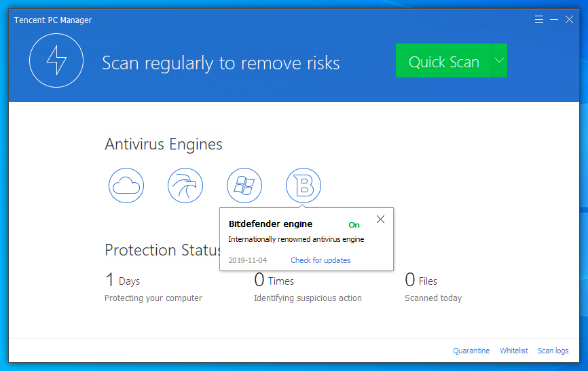
Task: Click the 1 Days protecting stat
Action: click(x=123, y=281)
